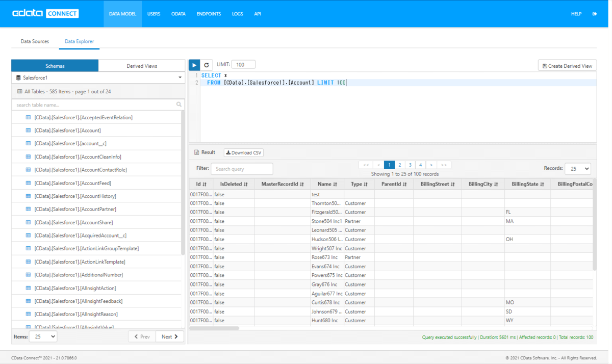Screen dimensions: 612x364
Task: Refresh the query using the refresh icon
Action: 207,65
